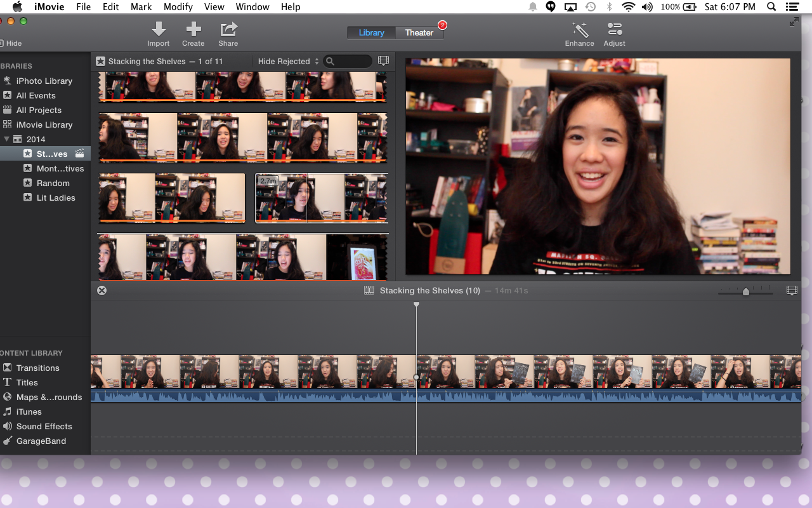
Task: Click the timeline appearance filmstrip icon
Action: 791,290
